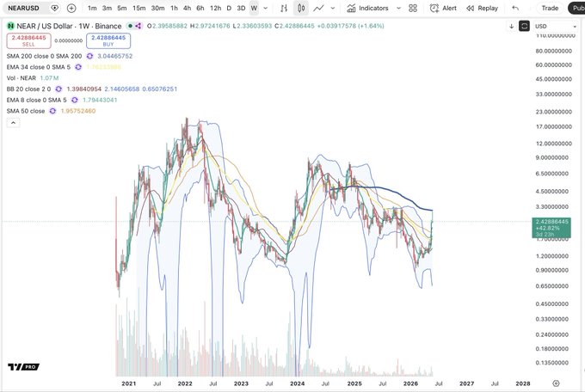Click the refresh icon beside SMA 200
This screenshot has height=392, width=585.
pyautogui.click(x=90, y=56)
